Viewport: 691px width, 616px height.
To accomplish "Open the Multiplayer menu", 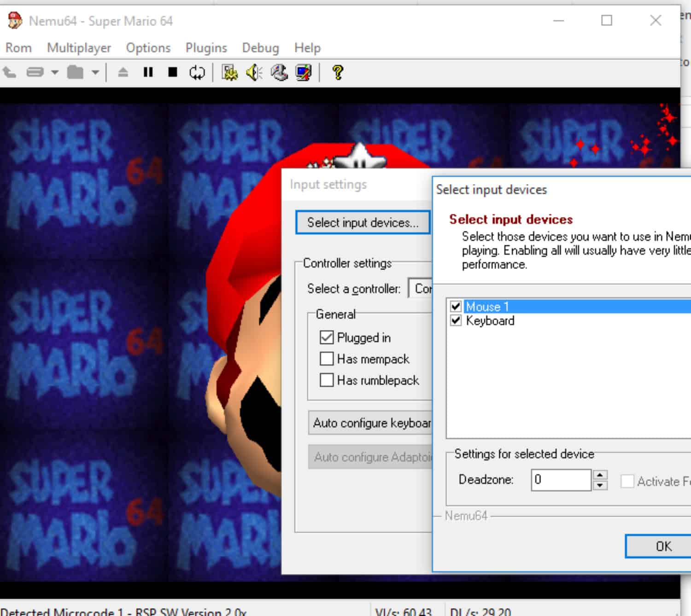I will tap(79, 48).
